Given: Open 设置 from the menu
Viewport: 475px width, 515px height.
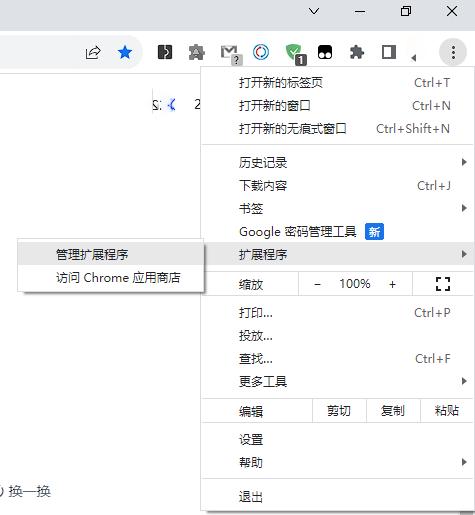Looking at the screenshot, I should 337,440.
